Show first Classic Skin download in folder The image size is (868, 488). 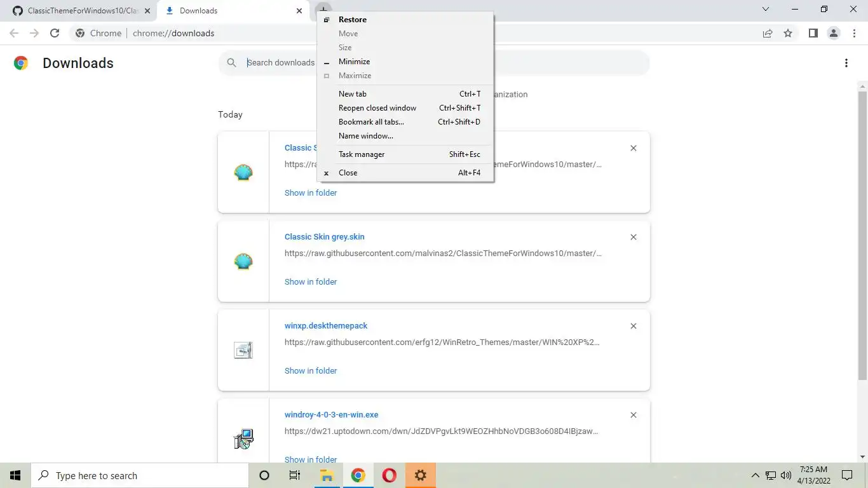tap(311, 193)
